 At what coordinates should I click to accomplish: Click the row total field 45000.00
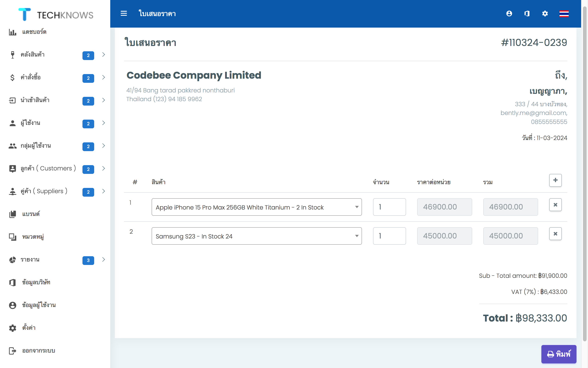[511, 236]
